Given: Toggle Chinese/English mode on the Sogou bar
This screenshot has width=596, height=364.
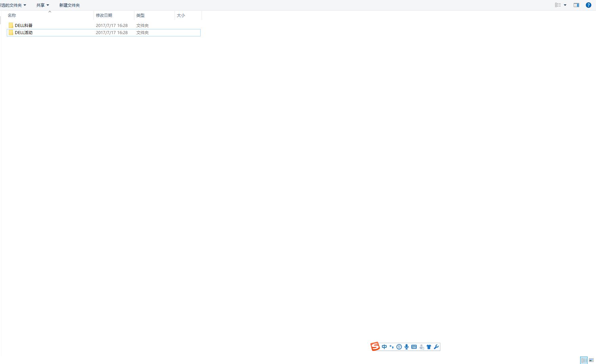Looking at the screenshot, I should (x=384, y=347).
